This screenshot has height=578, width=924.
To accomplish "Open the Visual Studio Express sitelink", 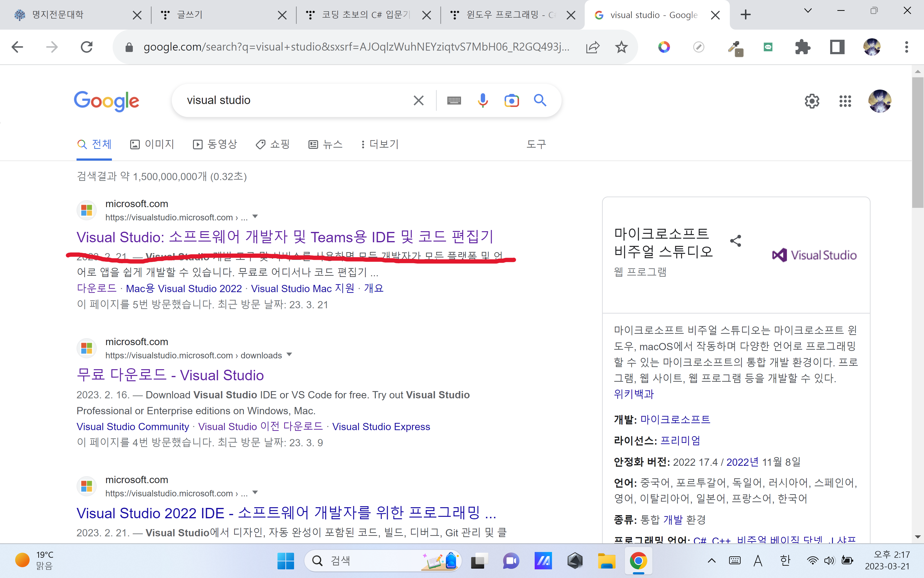I will coord(381,427).
